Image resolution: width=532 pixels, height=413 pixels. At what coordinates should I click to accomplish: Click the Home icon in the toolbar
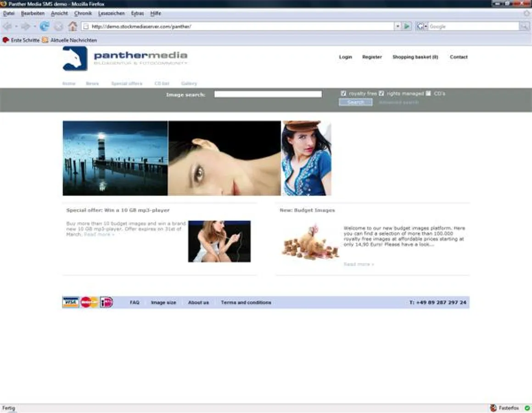tap(73, 27)
